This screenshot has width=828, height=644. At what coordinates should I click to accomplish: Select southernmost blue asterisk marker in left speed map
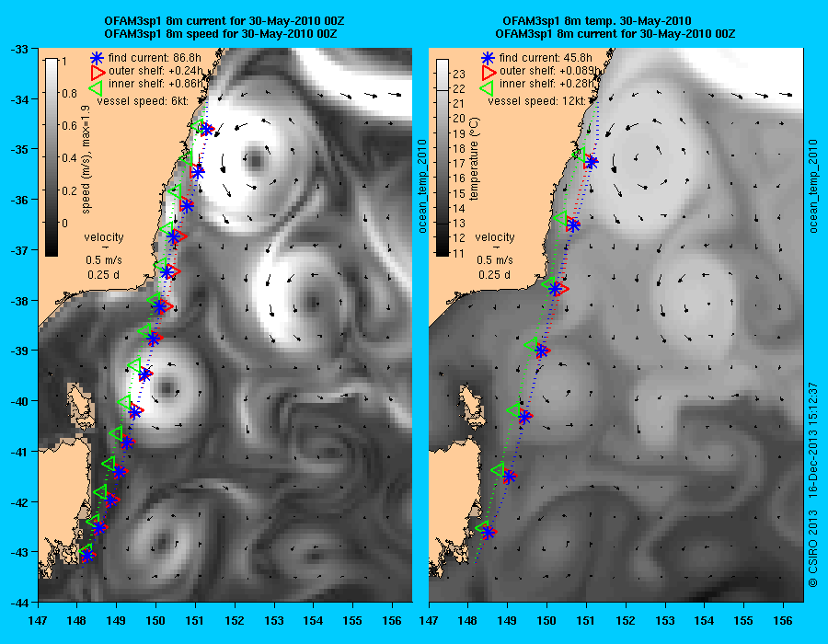87,556
